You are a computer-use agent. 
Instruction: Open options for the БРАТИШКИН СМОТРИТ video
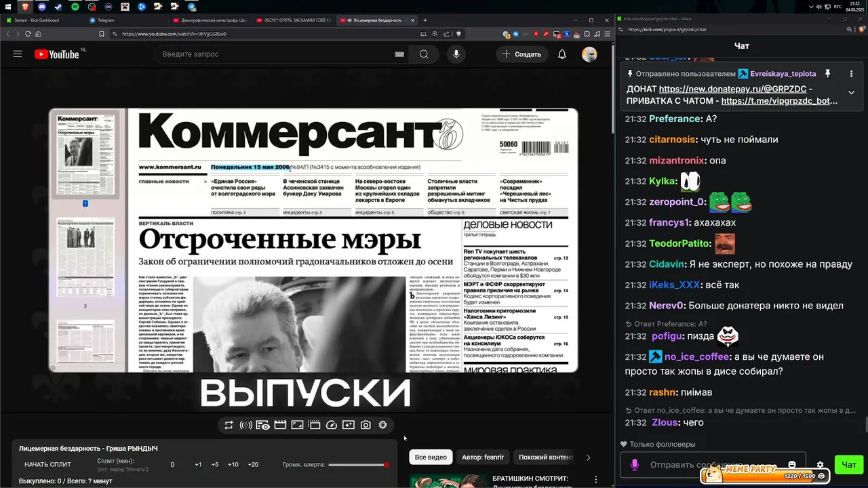point(596,479)
